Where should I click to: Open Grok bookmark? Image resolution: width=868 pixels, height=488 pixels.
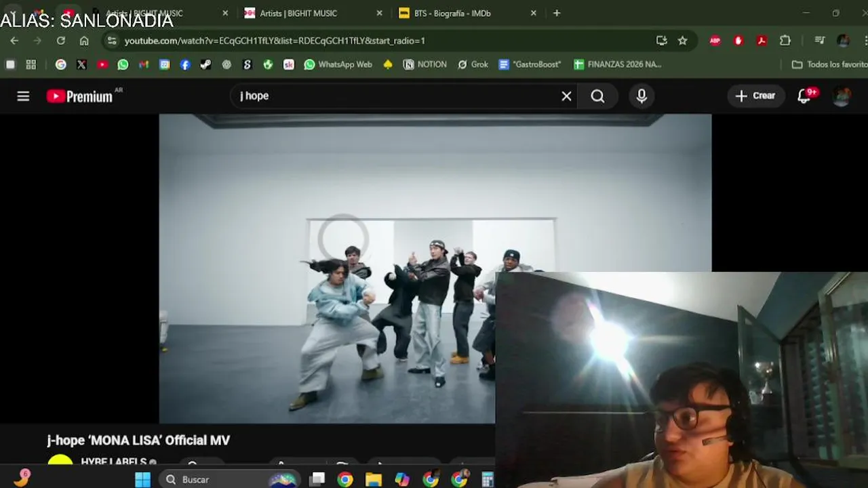473,64
